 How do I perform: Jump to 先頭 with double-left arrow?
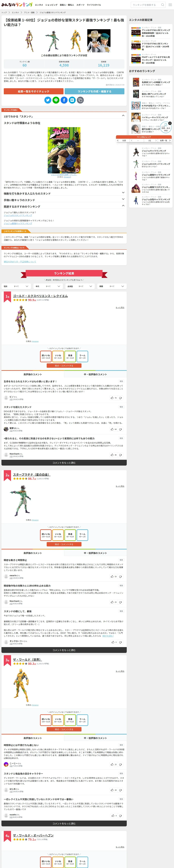(x=122, y=140)
